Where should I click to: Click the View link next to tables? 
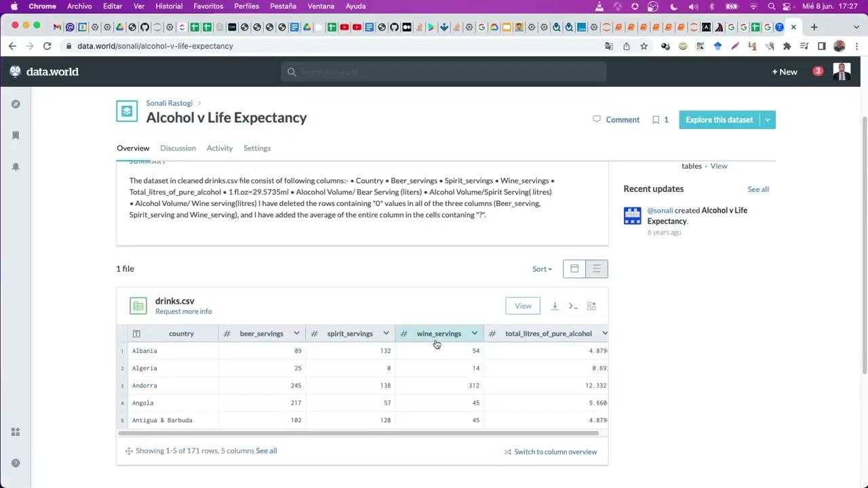[718, 166]
